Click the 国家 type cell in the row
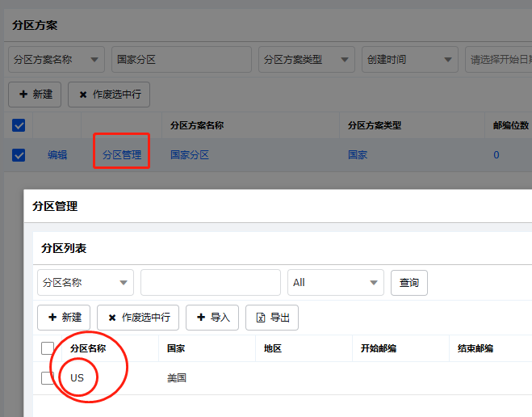Viewport: 532px width, 417px height. point(358,155)
